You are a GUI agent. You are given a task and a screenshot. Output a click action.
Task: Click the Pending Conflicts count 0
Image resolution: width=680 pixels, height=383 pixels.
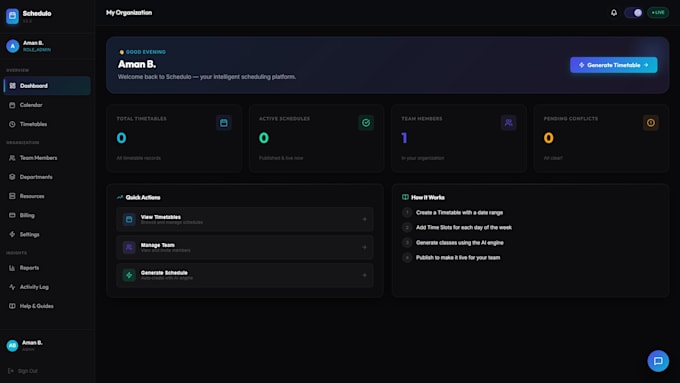[x=549, y=138]
